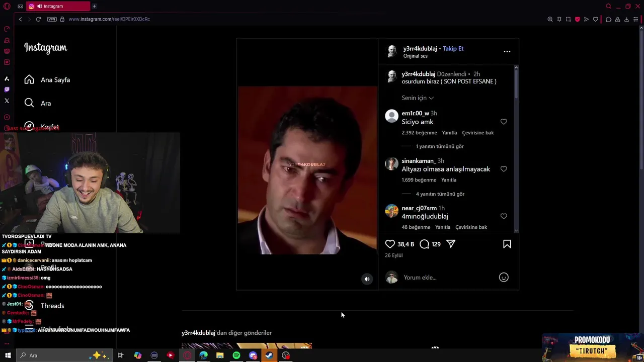Reply to em1r.00_w with Yanıtla

pyautogui.click(x=449, y=133)
